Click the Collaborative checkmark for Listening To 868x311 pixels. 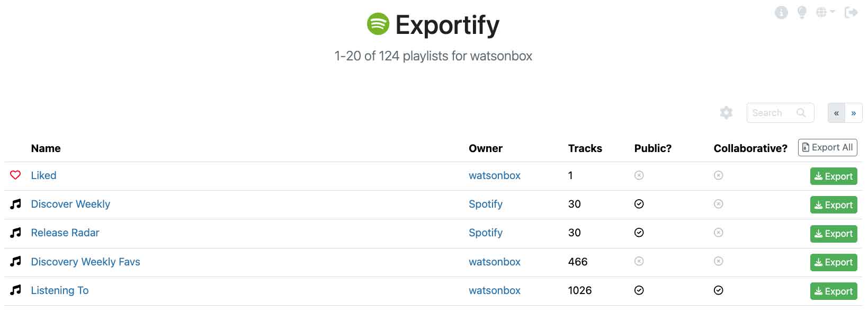tap(718, 290)
